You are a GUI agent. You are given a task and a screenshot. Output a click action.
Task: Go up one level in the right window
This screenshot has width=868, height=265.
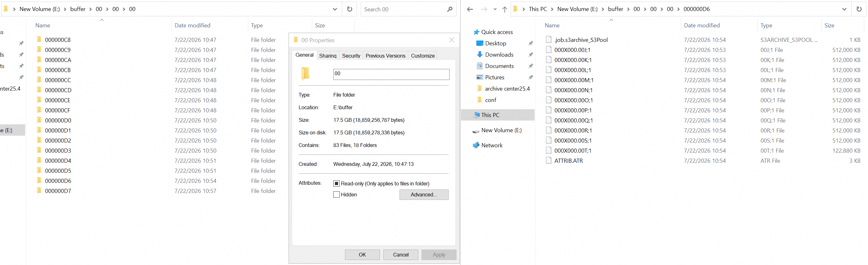pyautogui.click(x=504, y=9)
